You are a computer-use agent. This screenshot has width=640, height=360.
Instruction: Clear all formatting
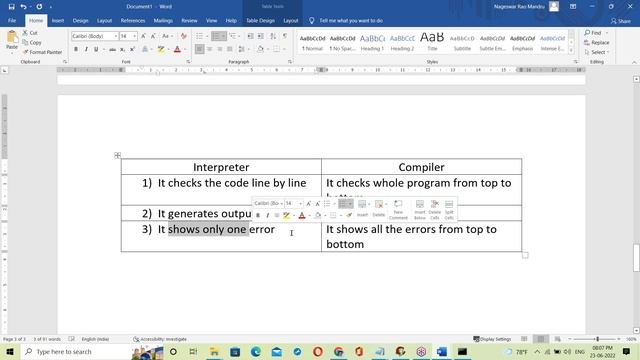click(184, 36)
